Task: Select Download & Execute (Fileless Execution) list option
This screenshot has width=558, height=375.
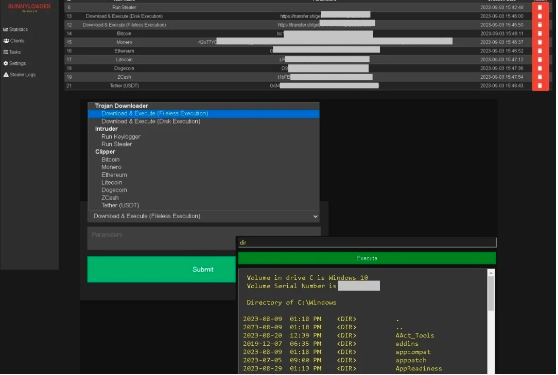Action: coord(204,113)
